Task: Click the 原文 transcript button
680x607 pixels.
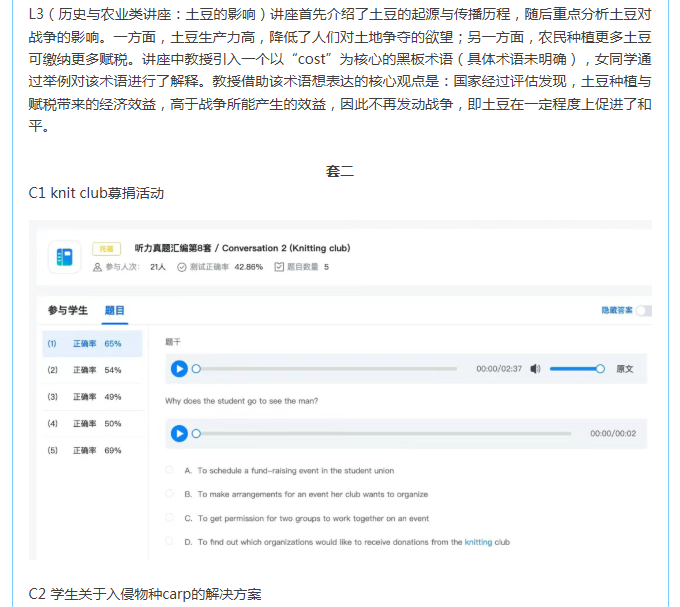Action: (625, 369)
